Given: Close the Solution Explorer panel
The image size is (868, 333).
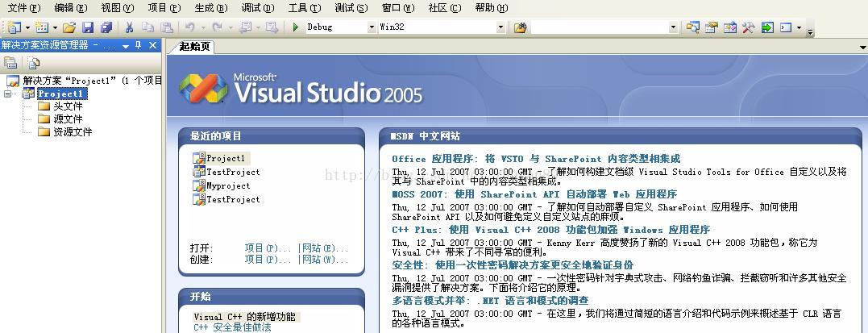Looking at the screenshot, I should tap(153, 45).
